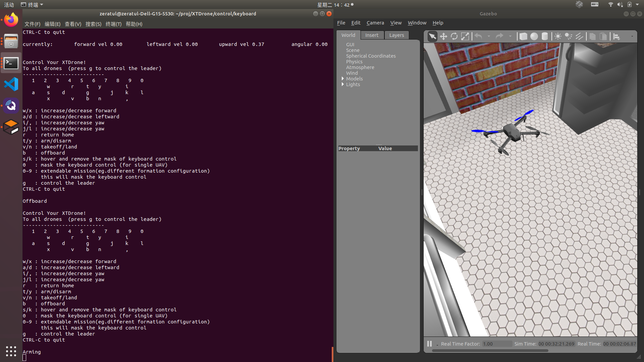Open the Camera menu

375,23
